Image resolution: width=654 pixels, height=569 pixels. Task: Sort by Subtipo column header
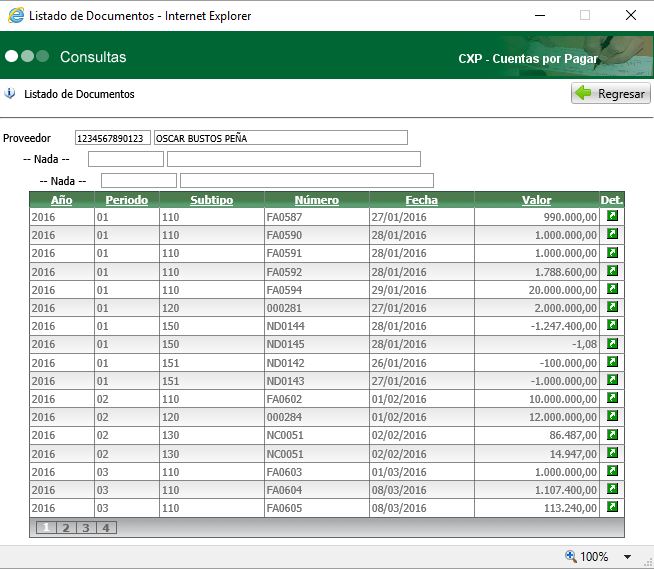click(x=211, y=200)
